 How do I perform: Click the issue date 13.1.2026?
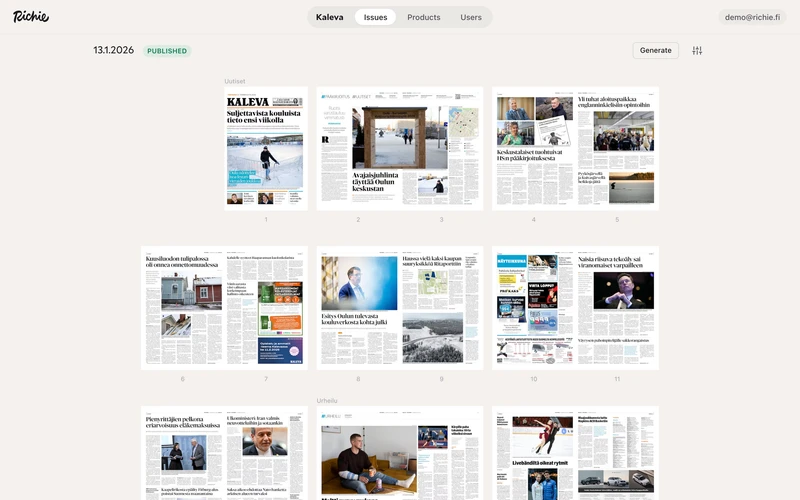coord(113,50)
